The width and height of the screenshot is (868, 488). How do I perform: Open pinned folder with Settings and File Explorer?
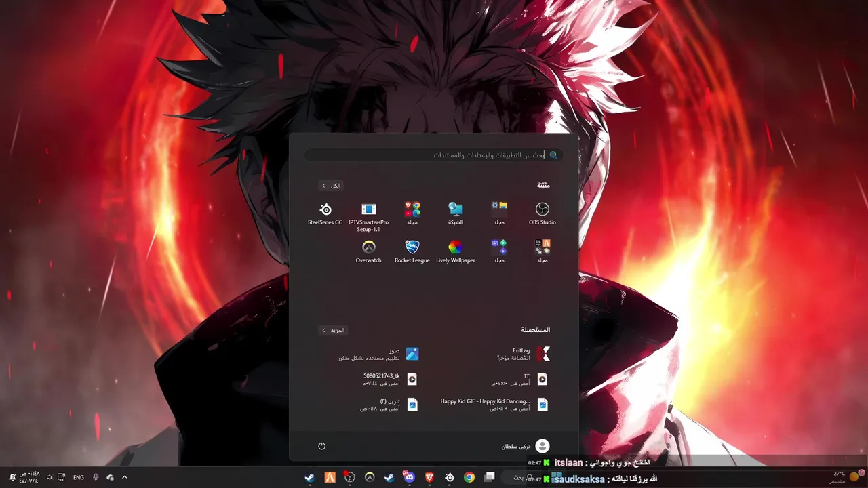click(499, 213)
